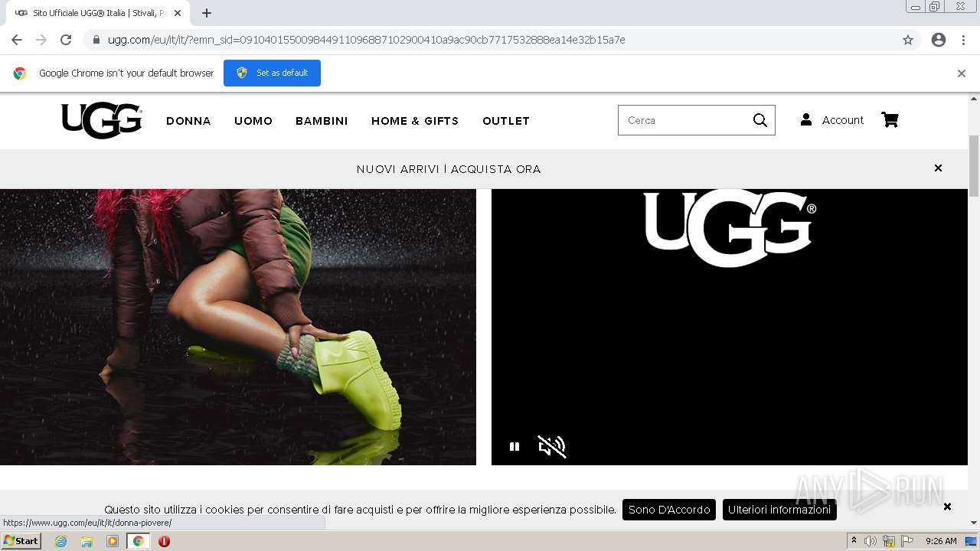Close the default browser infobar
The width and height of the screenshot is (980, 551).
point(962,73)
